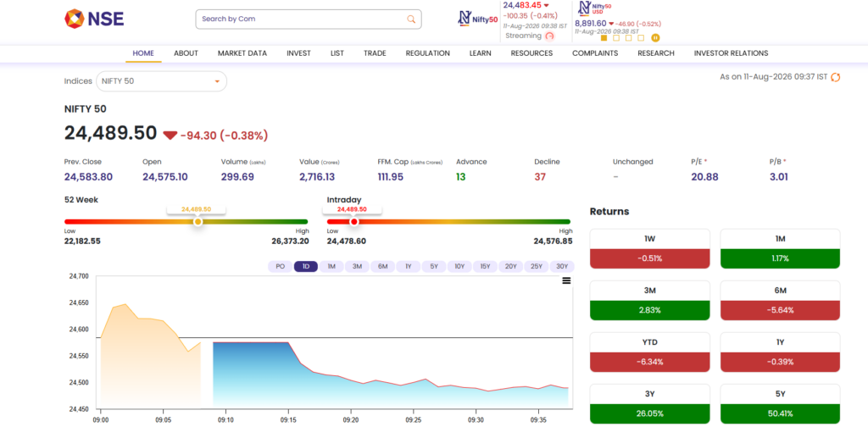Click the YTD return card

650,352
